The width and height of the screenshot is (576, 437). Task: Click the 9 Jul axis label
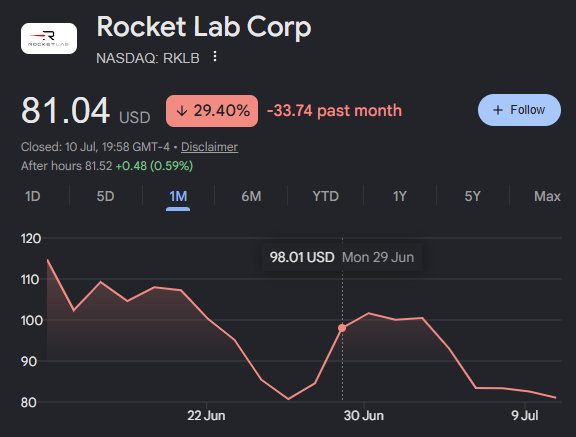tap(525, 416)
